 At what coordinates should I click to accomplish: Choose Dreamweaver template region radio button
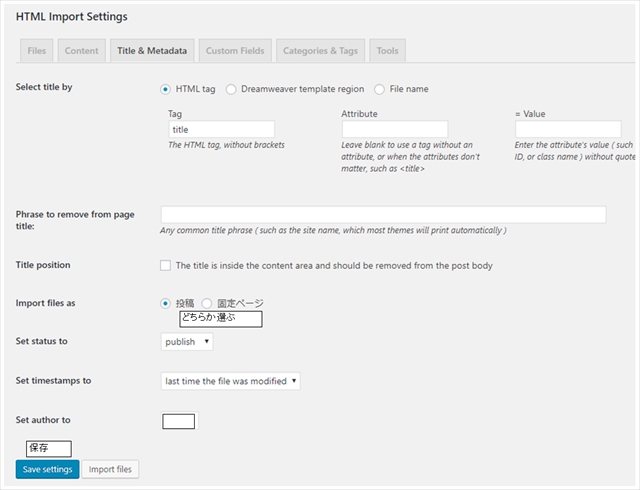tap(231, 89)
